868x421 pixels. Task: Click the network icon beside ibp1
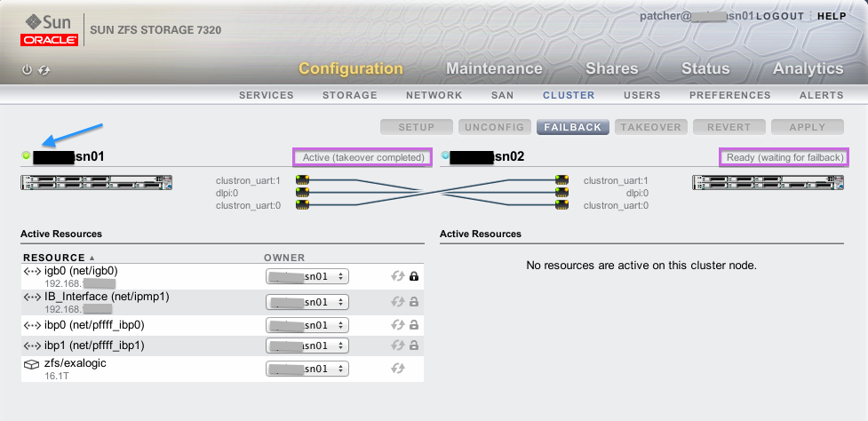point(32,346)
